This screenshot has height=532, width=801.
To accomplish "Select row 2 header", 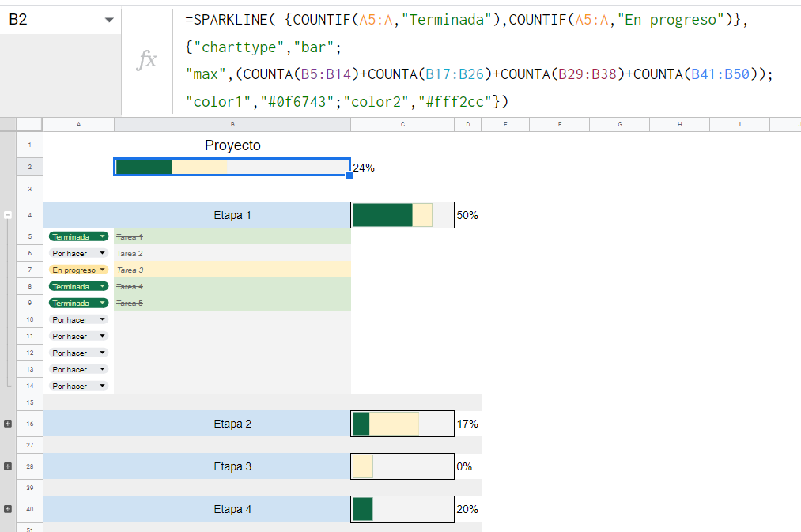I will click(x=29, y=167).
